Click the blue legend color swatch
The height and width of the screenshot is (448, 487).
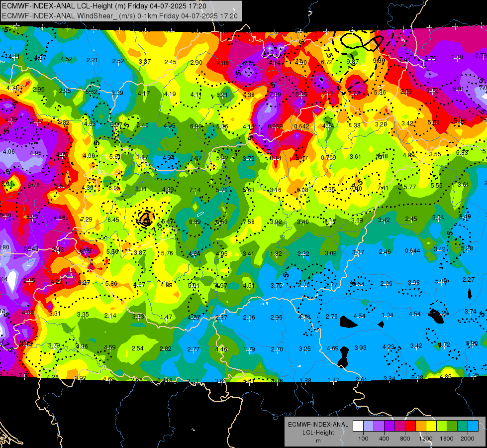point(473,426)
